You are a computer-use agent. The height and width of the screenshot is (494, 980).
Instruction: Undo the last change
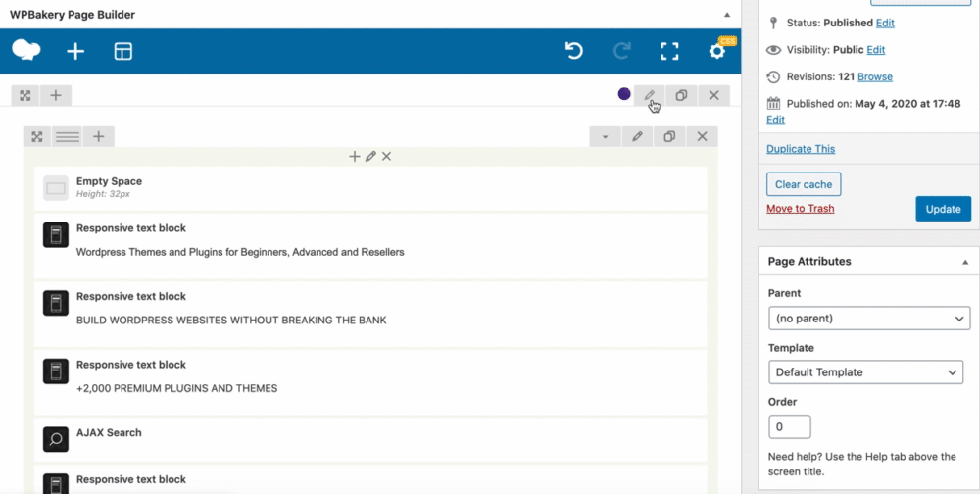click(573, 51)
